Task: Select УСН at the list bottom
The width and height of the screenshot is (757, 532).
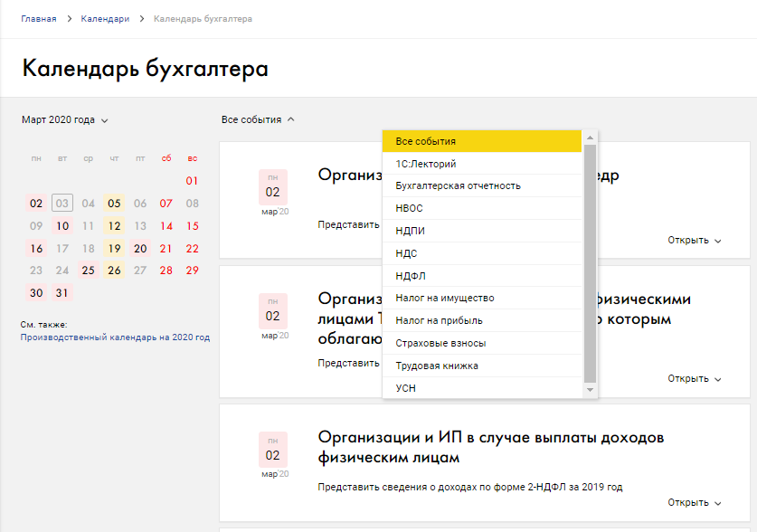Action: tap(405, 387)
